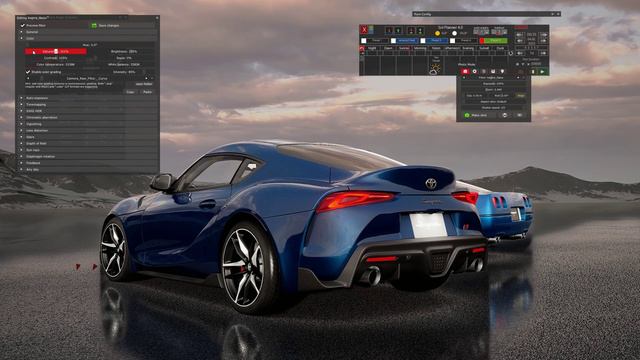Click the second blue plan button
Image resolution: width=640 pixels, height=360 pixels.
pos(436,41)
